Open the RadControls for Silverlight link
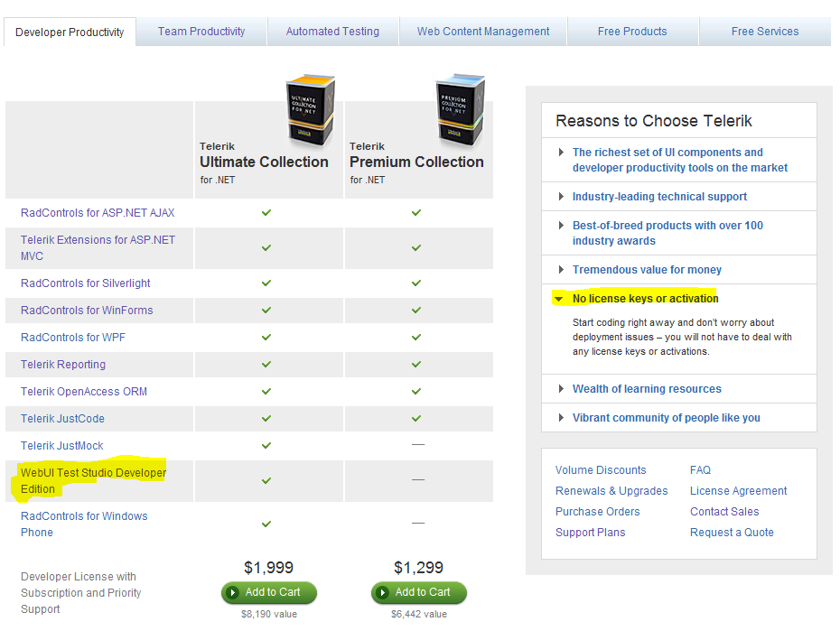 pyautogui.click(x=85, y=283)
